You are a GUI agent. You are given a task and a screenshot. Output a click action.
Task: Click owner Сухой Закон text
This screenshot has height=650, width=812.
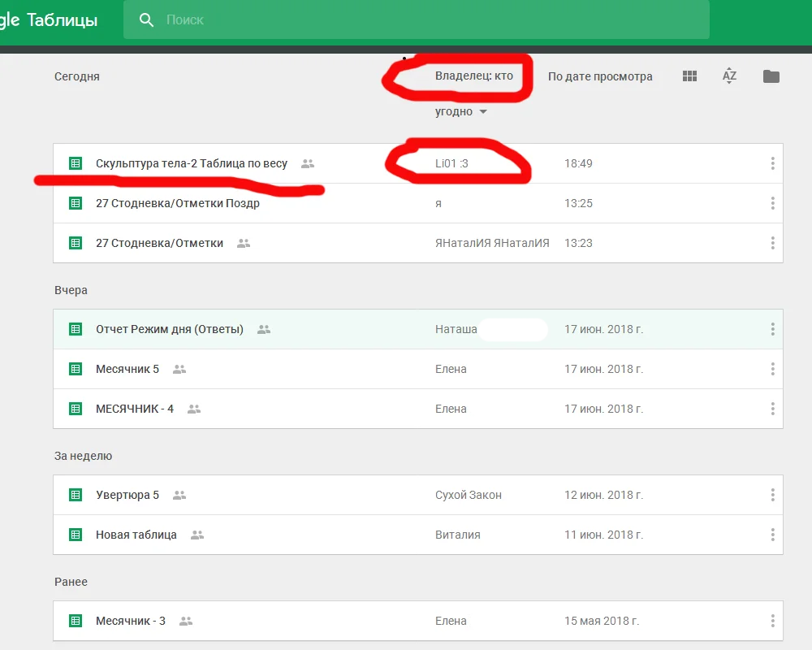pos(469,495)
